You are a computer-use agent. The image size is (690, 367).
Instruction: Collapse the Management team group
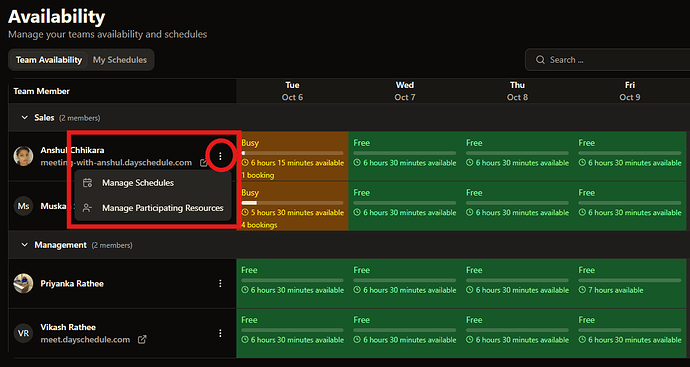pyautogui.click(x=25, y=245)
